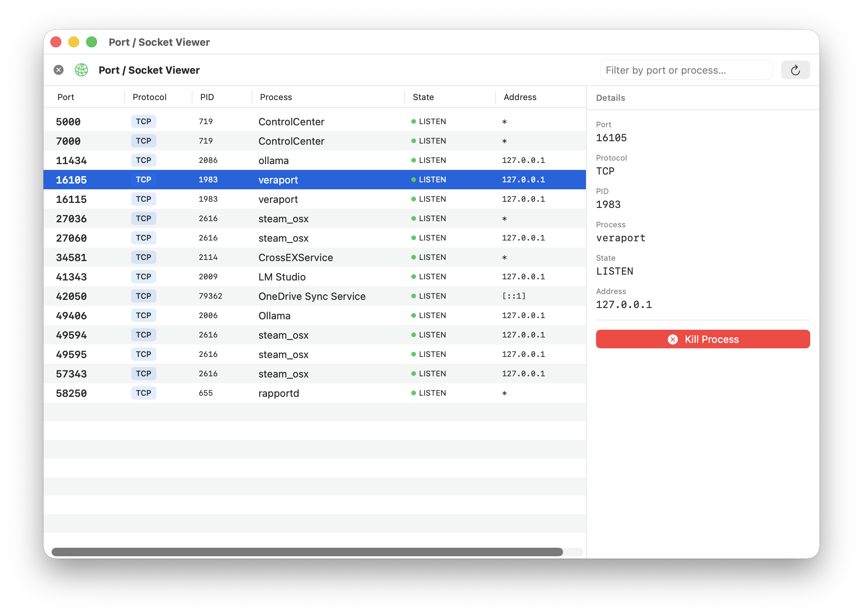Click the refresh ports icon button
Screen dimensions: 863x616
(x=795, y=70)
